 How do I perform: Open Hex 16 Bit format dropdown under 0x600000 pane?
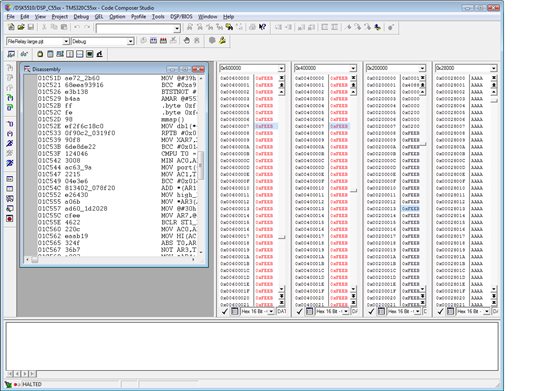click(271, 311)
